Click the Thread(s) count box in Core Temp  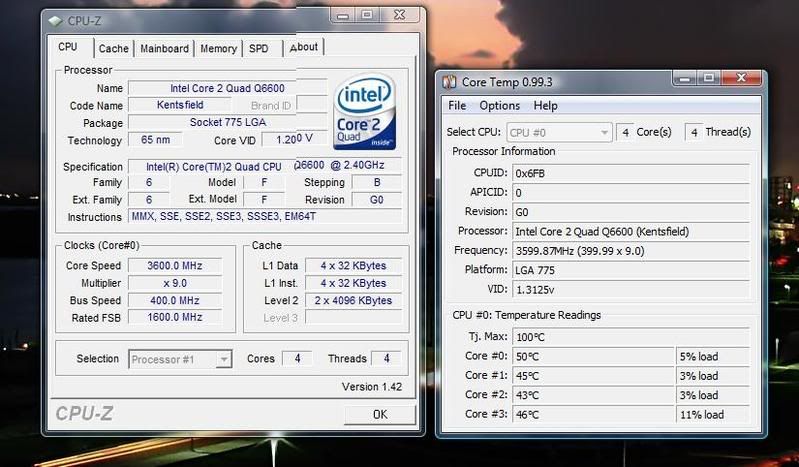click(x=694, y=133)
